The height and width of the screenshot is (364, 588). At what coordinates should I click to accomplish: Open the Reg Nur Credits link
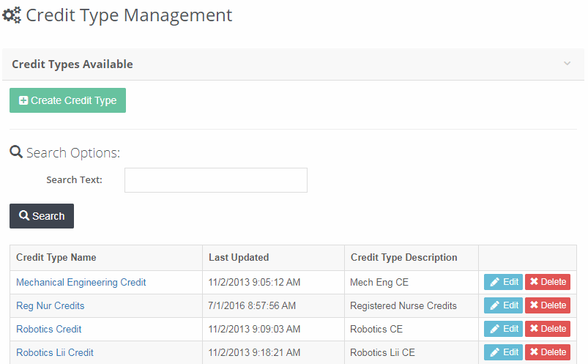[x=51, y=305]
